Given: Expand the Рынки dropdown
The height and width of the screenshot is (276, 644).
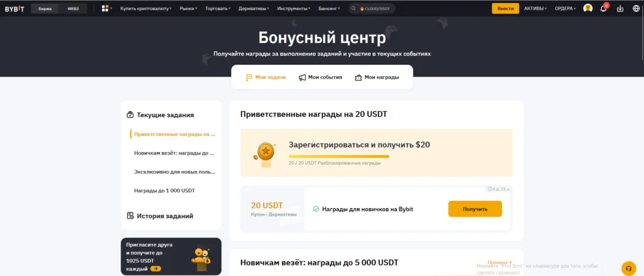Looking at the screenshot, I should (x=189, y=8).
